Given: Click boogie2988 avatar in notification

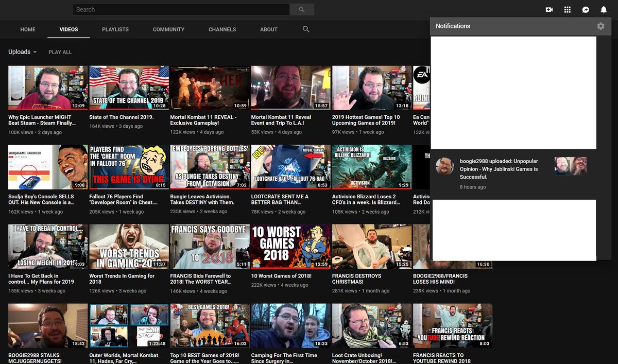Looking at the screenshot, I should click(x=444, y=166).
